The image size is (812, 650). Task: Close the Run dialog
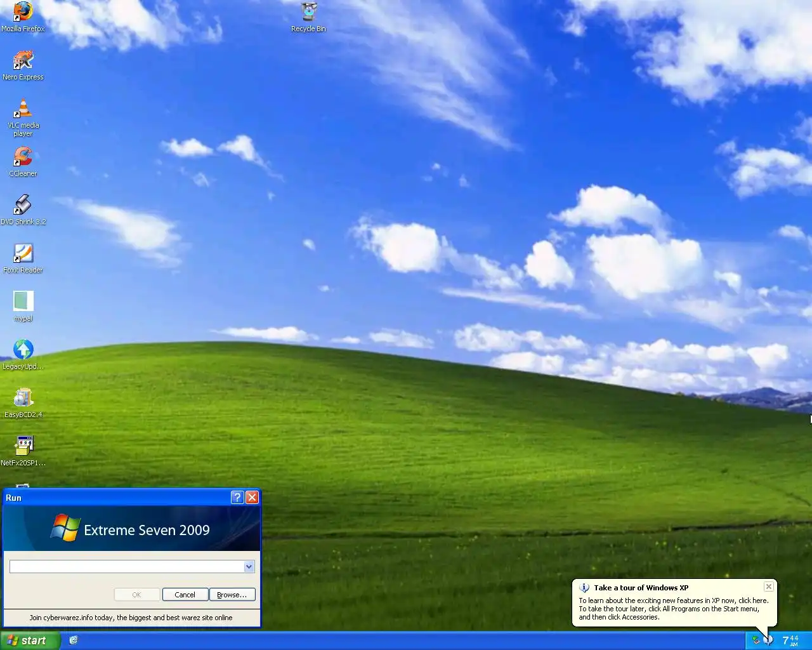pos(252,497)
